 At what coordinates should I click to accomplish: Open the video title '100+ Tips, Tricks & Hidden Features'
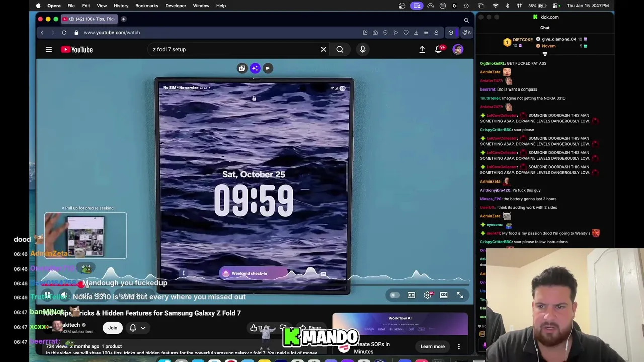coord(142,313)
